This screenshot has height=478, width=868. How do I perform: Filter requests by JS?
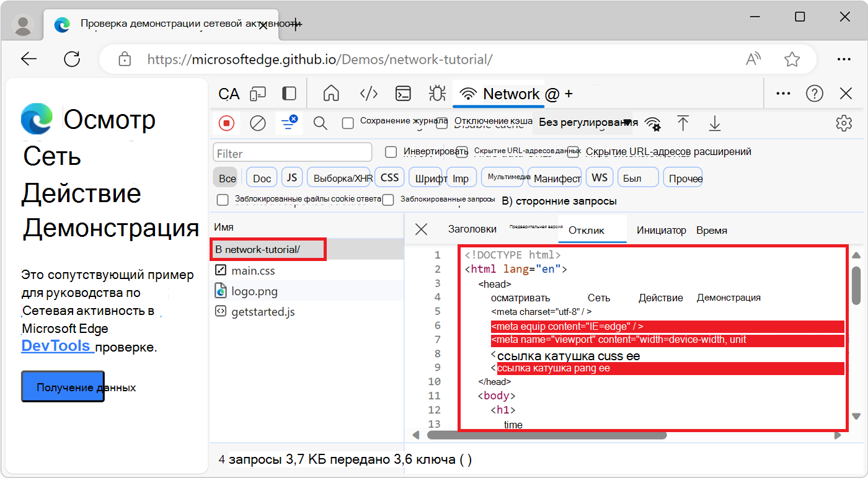(292, 178)
